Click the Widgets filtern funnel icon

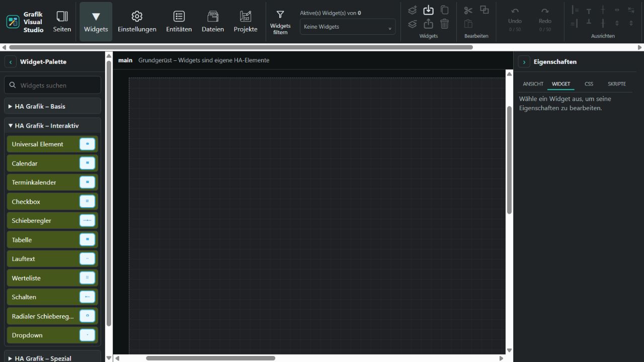(x=280, y=15)
